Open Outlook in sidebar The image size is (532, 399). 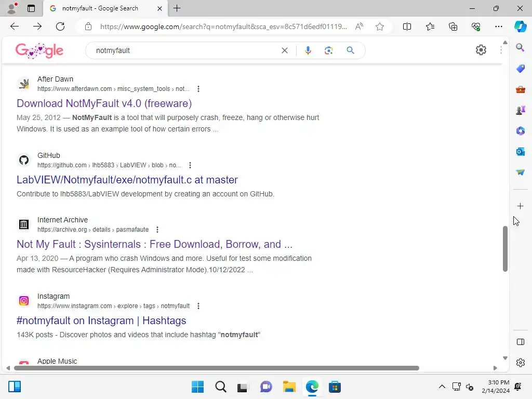pyautogui.click(x=520, y=152)
